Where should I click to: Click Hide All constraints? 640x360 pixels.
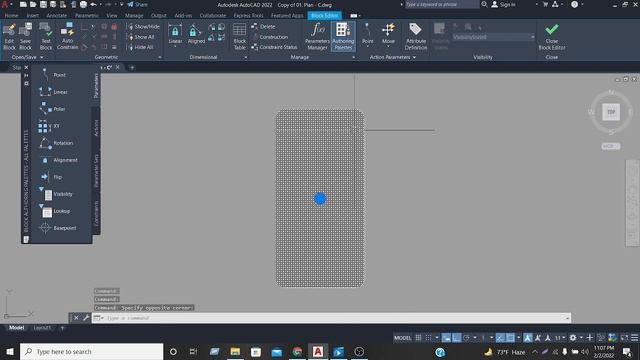(x=141, y=47)
